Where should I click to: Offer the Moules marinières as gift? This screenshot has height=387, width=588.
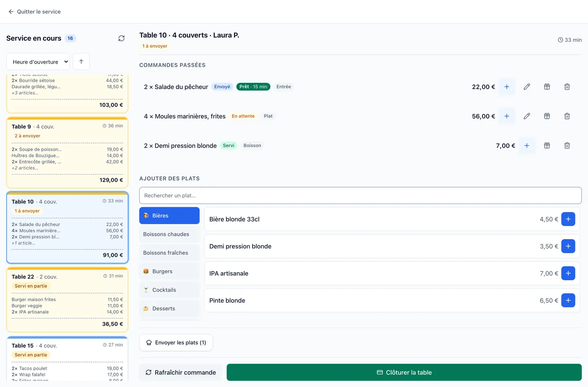click(x=547, y=116)
